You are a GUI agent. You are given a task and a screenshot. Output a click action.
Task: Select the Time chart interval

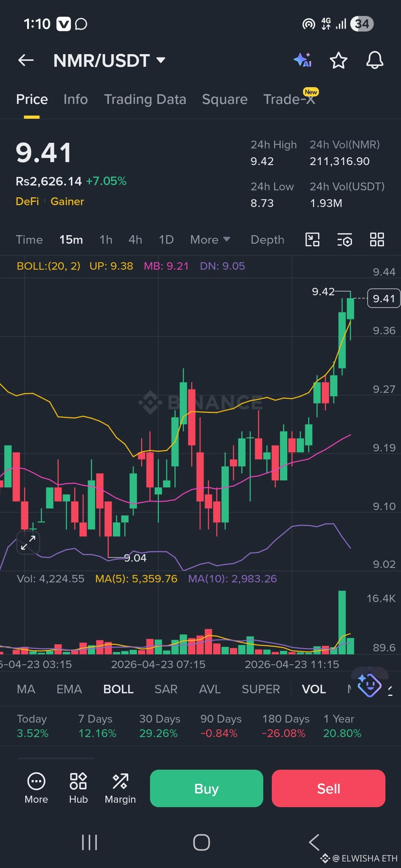(x=29, y=240)
